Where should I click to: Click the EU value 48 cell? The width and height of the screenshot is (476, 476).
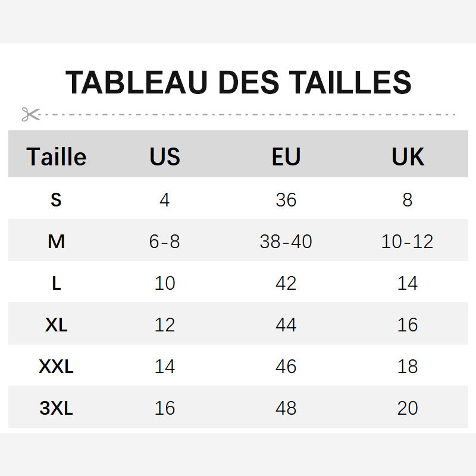pos(286,408)
